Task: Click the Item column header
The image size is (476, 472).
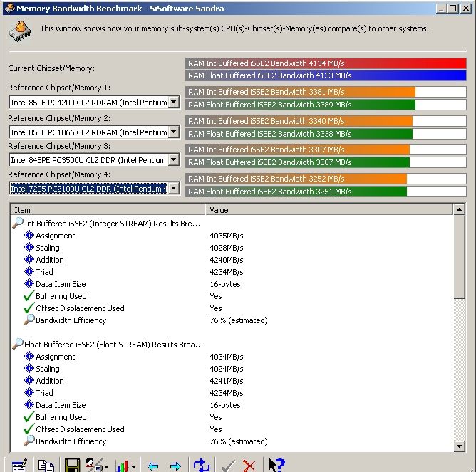Action: coord(108,209)
